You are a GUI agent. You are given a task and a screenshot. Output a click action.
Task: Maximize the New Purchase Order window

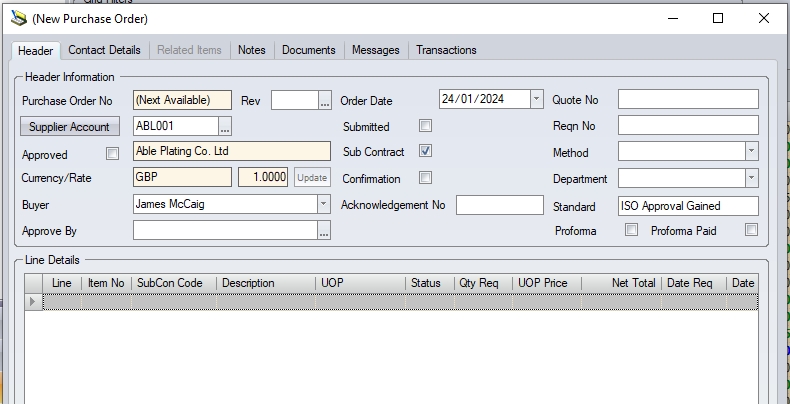click(718, 18)
